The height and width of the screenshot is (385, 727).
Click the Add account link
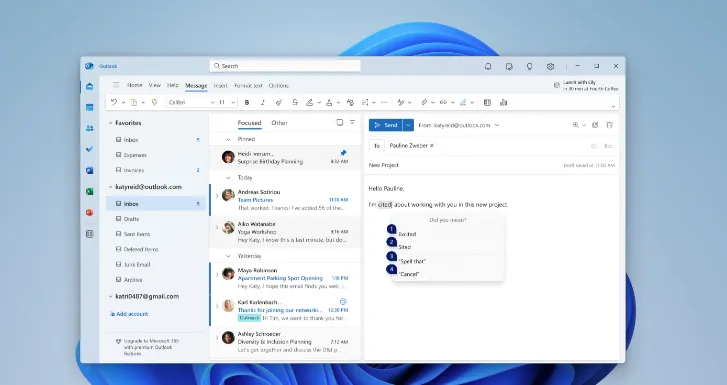pyautogui.click(x=129, y=314)
